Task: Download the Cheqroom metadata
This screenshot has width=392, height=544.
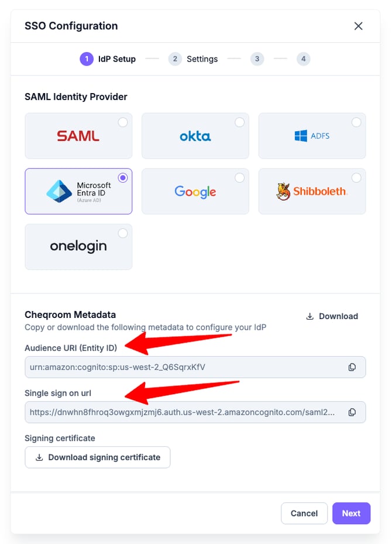Action: click(332, 316)
